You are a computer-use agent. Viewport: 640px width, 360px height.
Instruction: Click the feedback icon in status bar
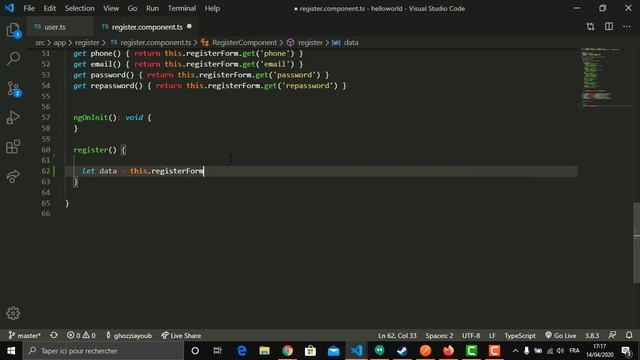612,335
